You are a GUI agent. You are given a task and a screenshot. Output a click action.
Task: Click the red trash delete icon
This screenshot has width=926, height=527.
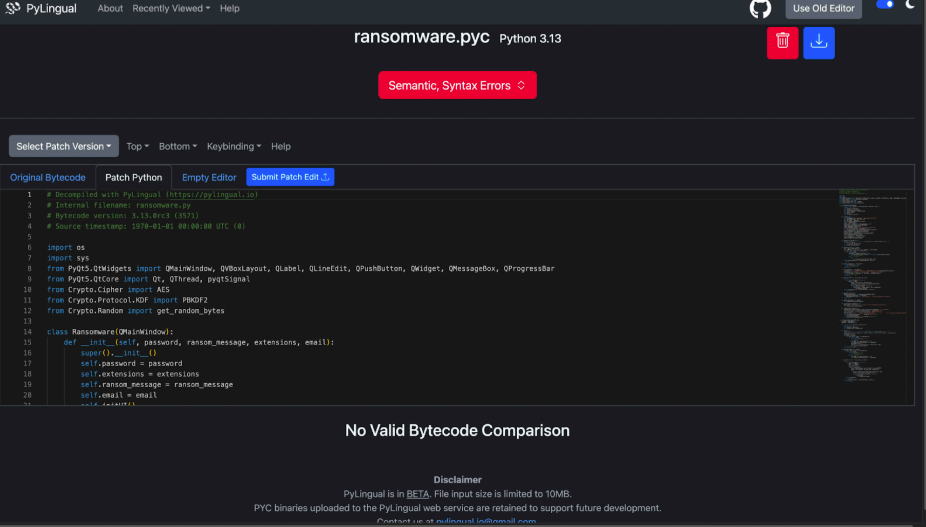point(782,43)
